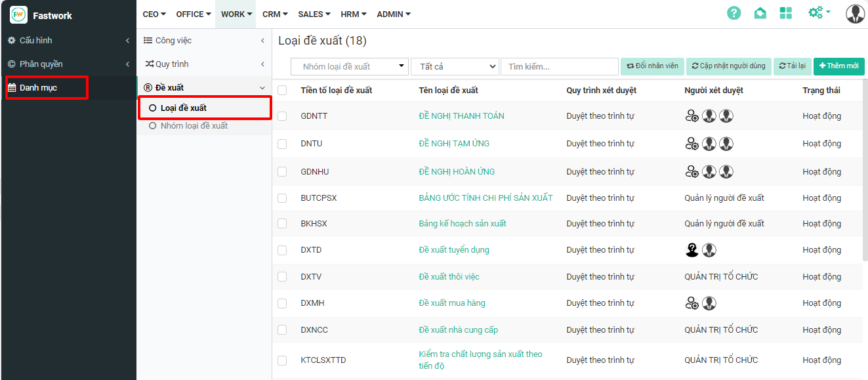
Task: Open the HRM menu
Action: pyautogui.click(x=353, y=14)
